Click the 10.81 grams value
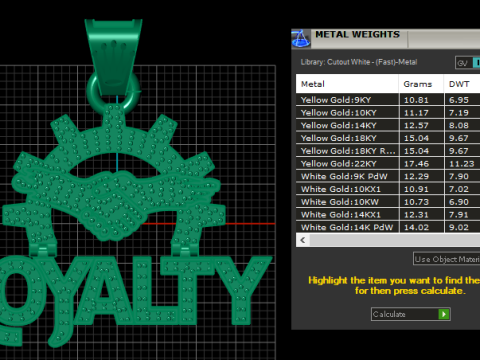 [416, 100]
